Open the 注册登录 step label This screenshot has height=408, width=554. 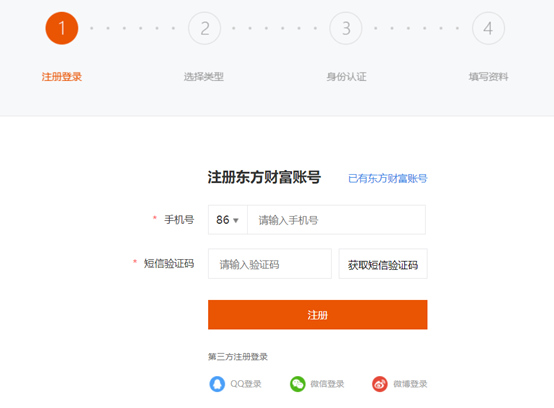62,77
